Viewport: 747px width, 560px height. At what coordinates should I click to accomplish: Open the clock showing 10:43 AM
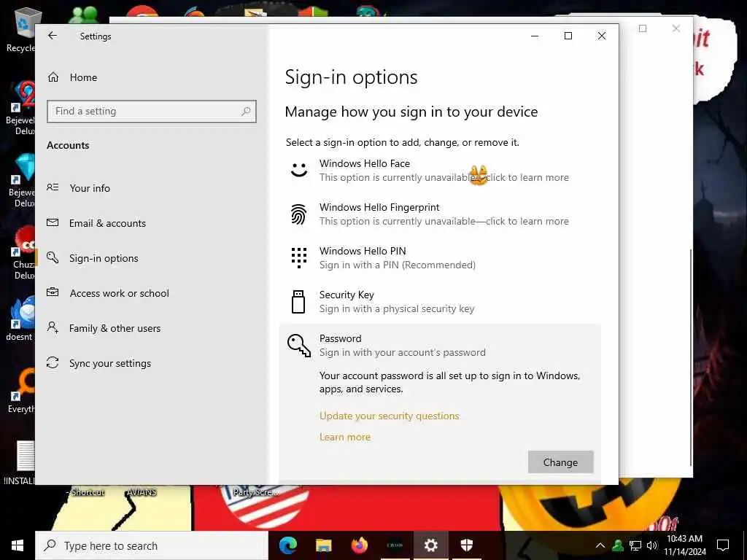click(x=685, y=545)
